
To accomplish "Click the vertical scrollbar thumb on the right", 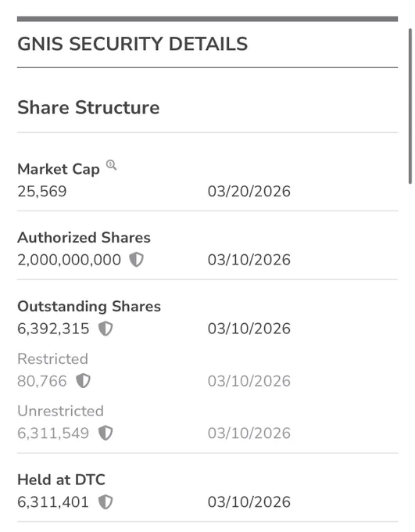I will pos(410,106).
